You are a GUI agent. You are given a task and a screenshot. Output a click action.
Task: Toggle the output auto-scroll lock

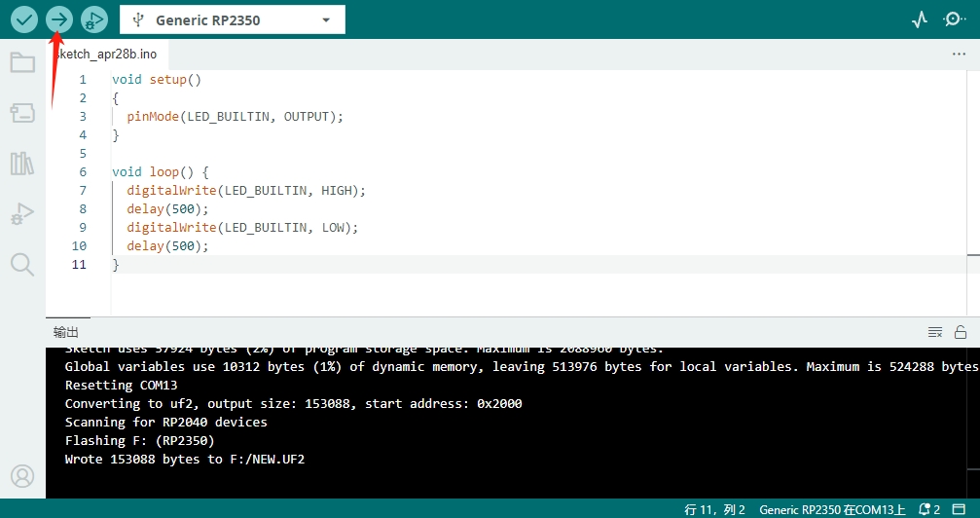click(x=961, y=332)
